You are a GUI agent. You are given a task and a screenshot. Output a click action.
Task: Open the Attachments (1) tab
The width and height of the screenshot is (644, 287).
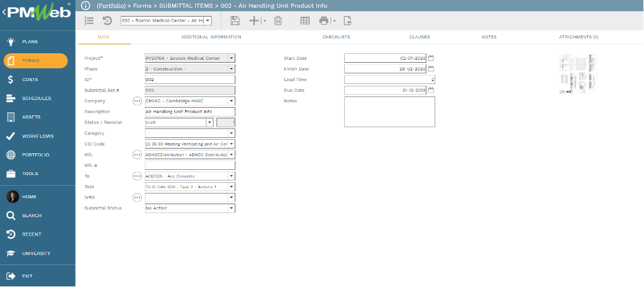tap(579, 37)
